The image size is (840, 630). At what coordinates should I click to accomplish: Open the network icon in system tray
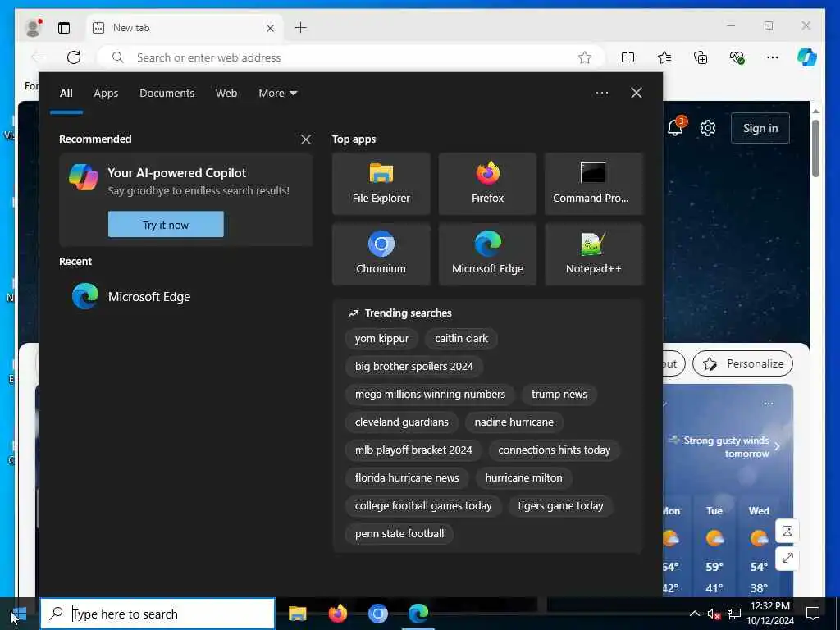pos(734,614)
